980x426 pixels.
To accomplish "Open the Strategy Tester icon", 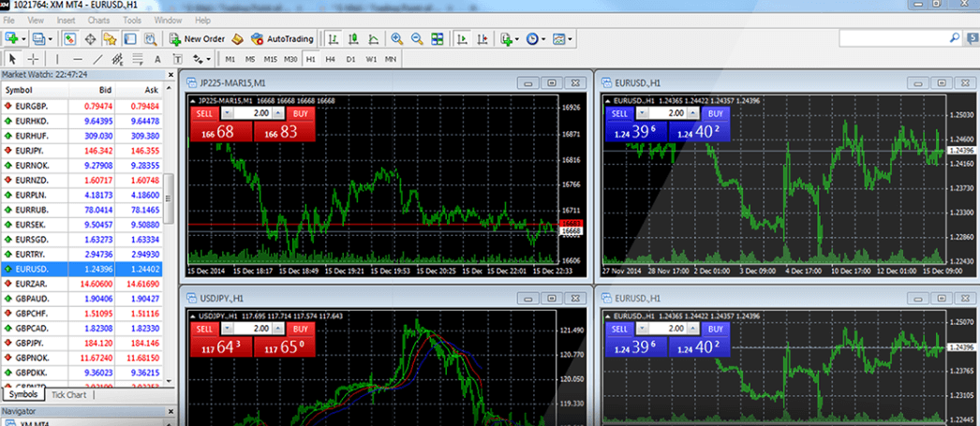I will (150, 38).
